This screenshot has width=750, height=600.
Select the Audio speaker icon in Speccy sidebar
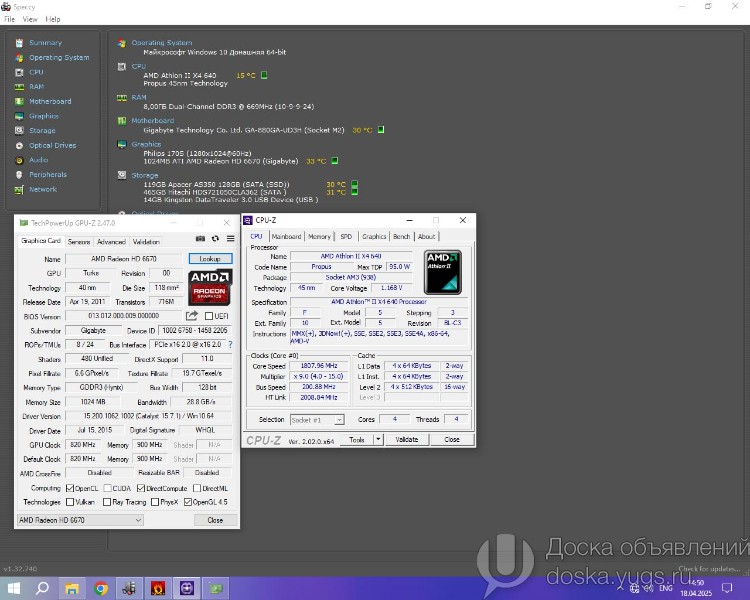(x=19, y=160)
